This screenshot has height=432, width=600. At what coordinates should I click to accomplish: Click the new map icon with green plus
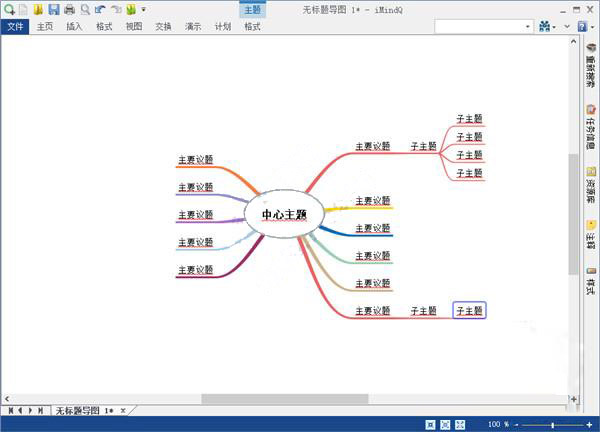[9, 9]
